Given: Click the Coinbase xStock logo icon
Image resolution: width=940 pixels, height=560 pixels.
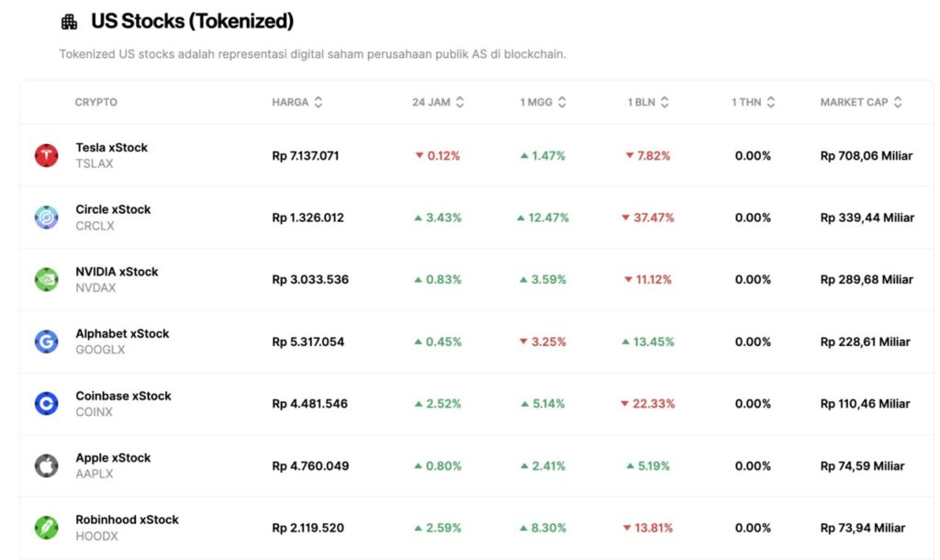Looking at the screenshot, I should pyautogui.click(x=46, y=403).
